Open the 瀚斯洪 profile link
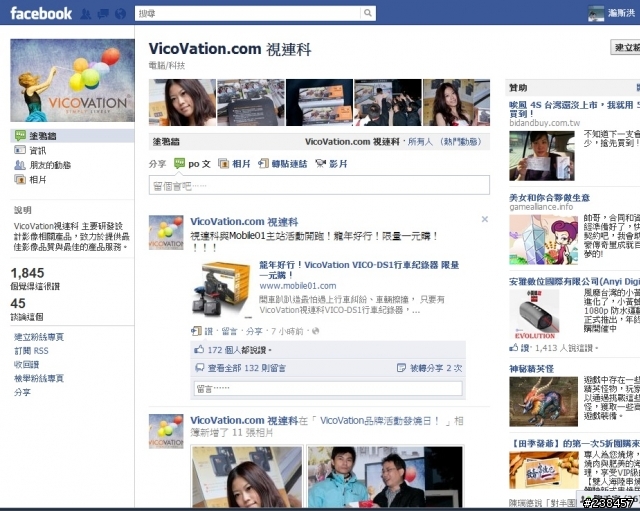 (x=621, y=13)
